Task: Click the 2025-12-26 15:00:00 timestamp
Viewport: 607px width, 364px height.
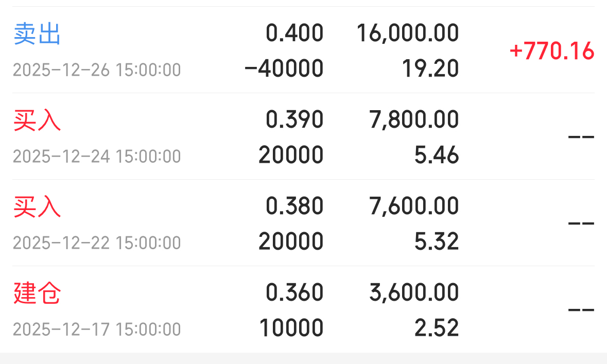Action: pyautogui.click(x=97, y=70)
